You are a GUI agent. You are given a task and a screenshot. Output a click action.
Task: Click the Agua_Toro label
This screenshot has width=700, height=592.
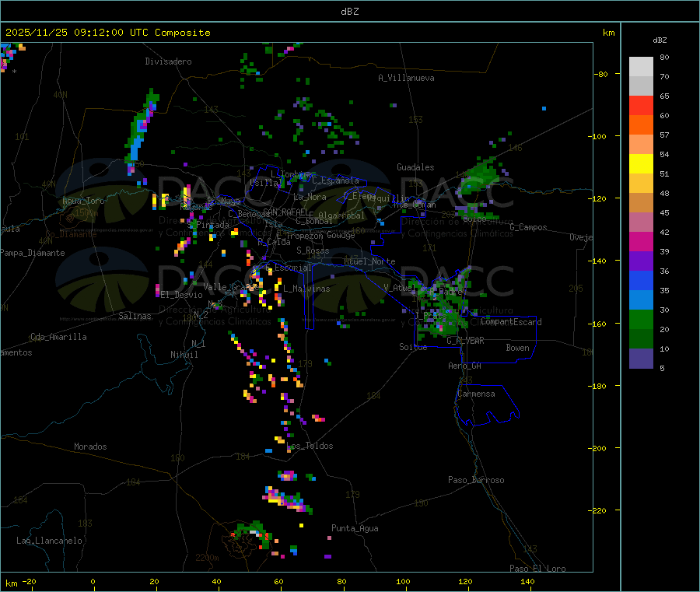(x=83, y=201)
